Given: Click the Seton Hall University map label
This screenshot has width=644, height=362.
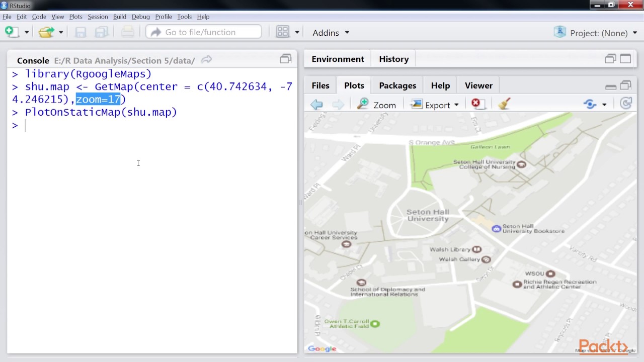Looking at the screenshot, I should coord(428,215).
